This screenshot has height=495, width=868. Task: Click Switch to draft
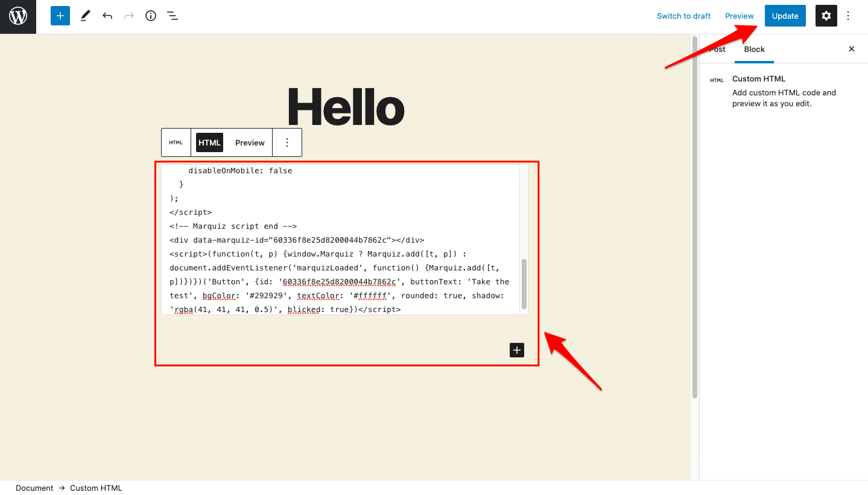[x=683, y=16]
